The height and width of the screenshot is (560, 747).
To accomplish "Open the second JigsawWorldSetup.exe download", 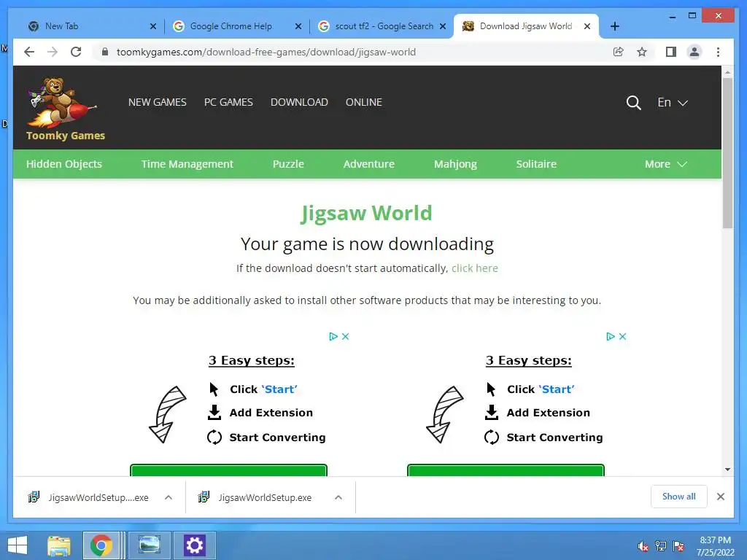I will click(x=255, y=497).
